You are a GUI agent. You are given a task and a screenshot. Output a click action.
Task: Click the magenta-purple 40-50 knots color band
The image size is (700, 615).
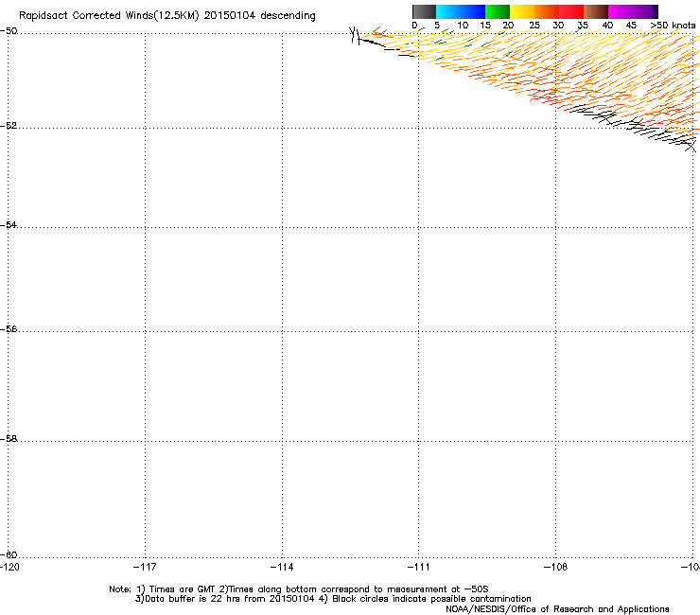click(633, 11)
